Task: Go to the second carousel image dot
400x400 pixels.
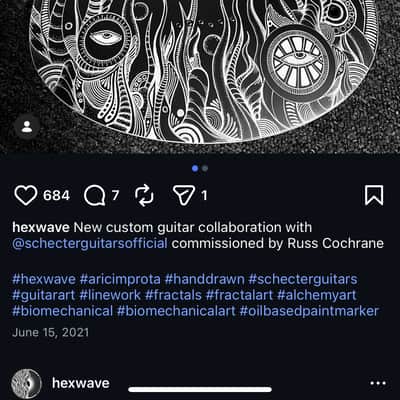Action: click(205, 169)
